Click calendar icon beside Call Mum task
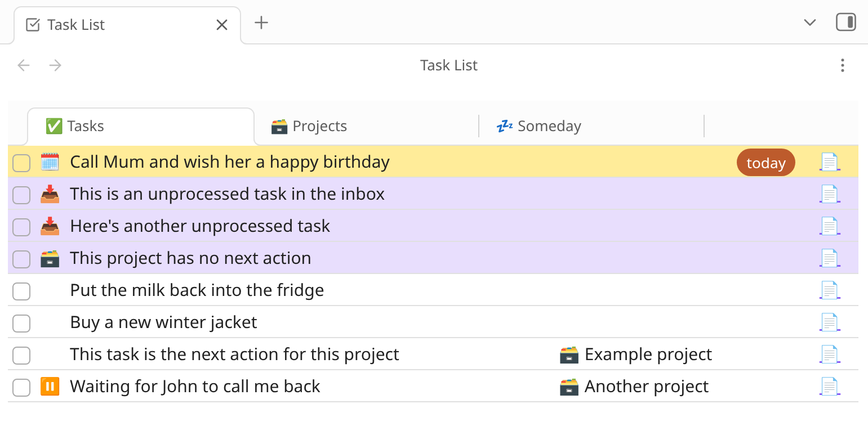 click(x=50, y=162)
